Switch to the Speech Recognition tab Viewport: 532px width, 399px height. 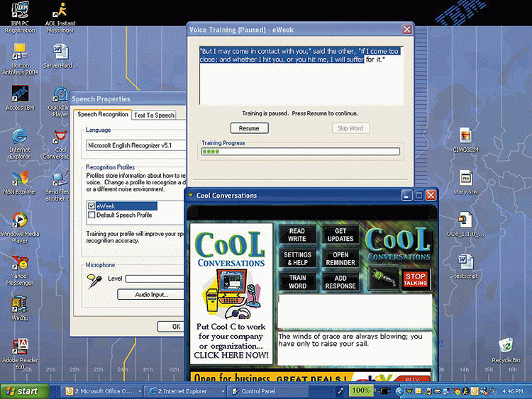pos(102,114)
